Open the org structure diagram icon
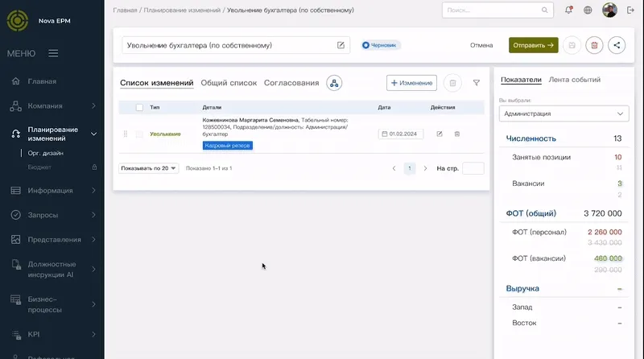The width and height of the screenshot is (644, 359). pyautogui.click(x=334, y=83)
